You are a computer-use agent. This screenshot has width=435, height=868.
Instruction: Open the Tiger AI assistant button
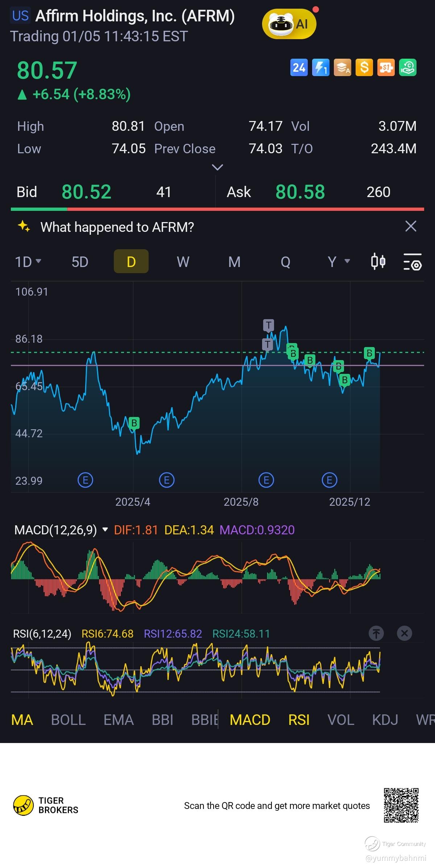tap(289, 24)
